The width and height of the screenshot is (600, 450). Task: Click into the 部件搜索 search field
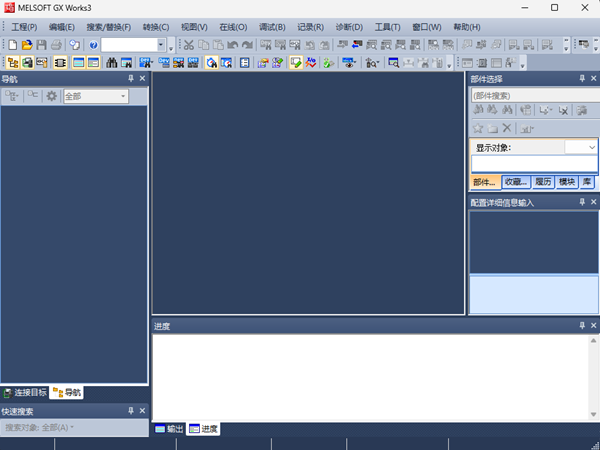point(534,96)
